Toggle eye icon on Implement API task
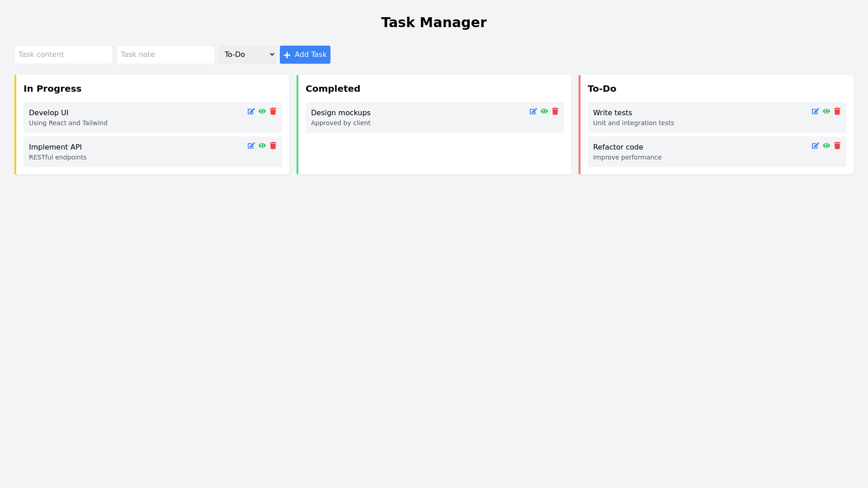This screenshot has width=868, height=488. coord(262,145)
